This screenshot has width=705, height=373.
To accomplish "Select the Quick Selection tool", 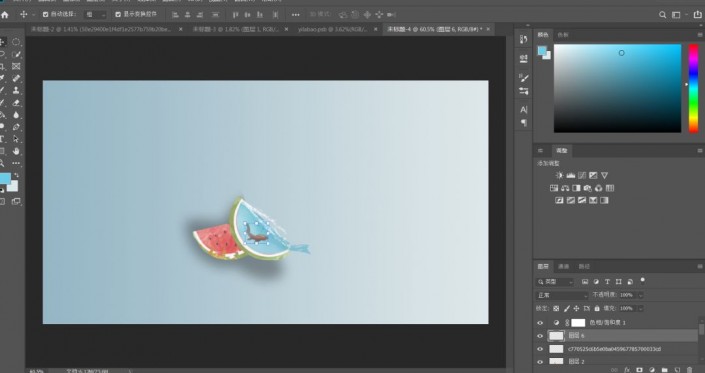I will tap(16, 54).
